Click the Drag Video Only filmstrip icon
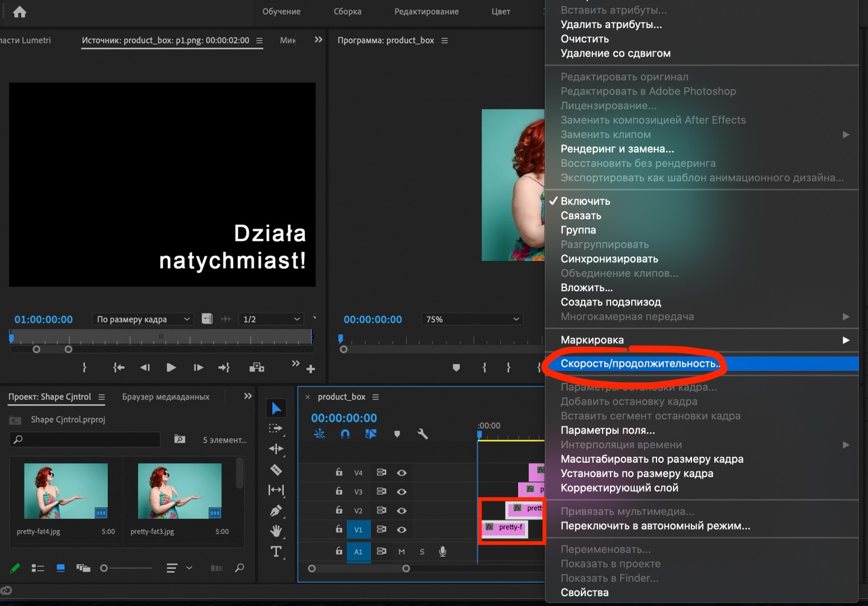The height and width of the screenshot is (606, 868). (208, 319)
